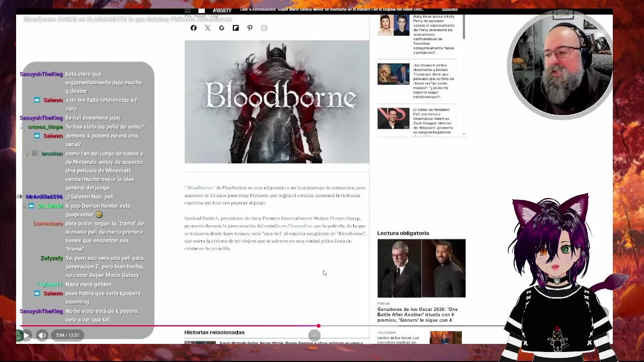Screen dimensions: 644x362
Task: Click the Variety logo in header
Action: pos(222,11)
